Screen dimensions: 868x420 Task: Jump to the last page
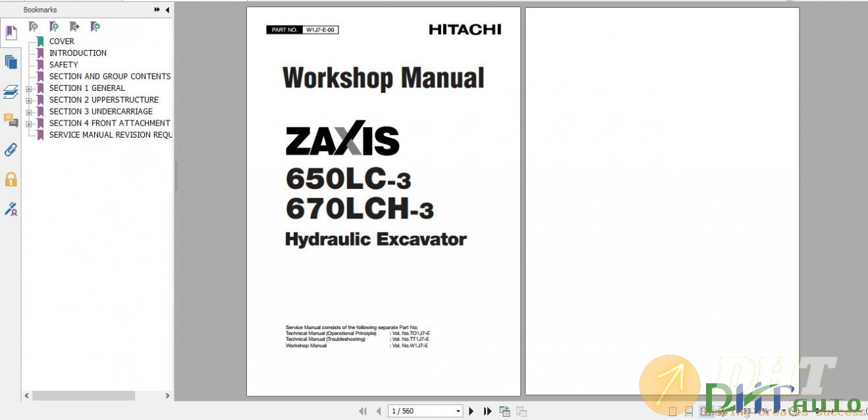click(x=487, y=411)
